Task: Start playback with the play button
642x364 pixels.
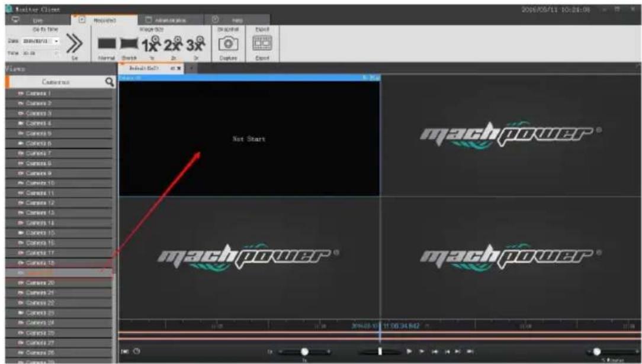Action: coord(409,352)
